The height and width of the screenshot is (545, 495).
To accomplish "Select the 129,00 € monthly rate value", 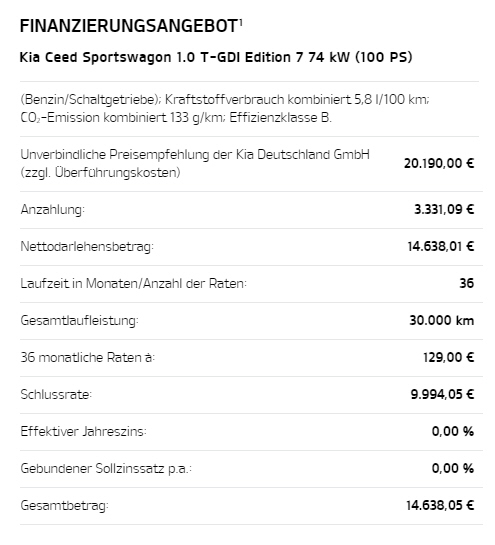I will (448, 357).
